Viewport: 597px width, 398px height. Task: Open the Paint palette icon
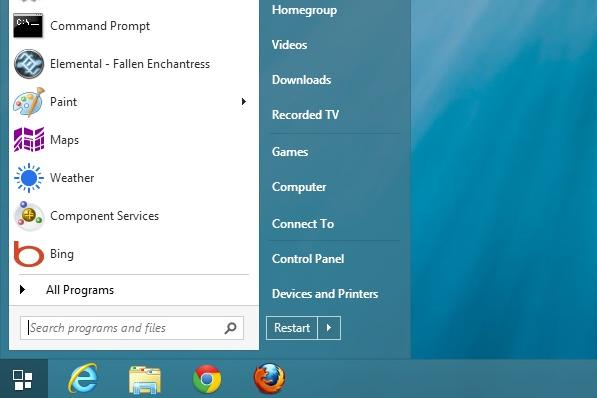point(29,102)
